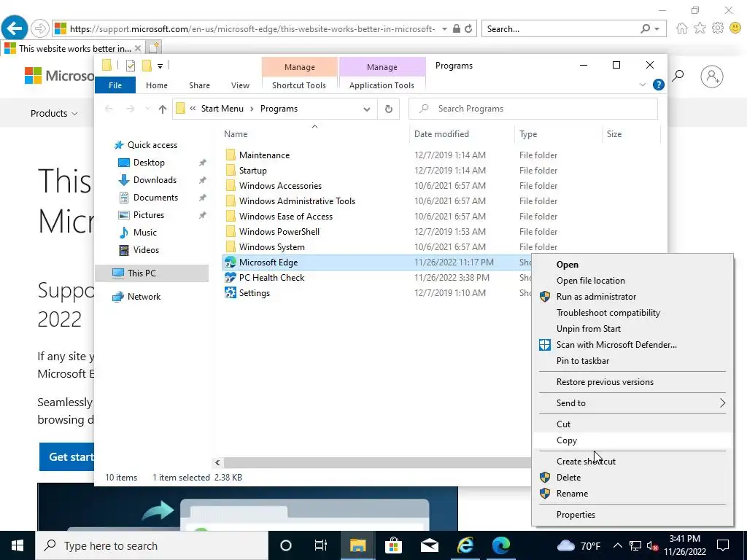Select the Settings shortcut icon
The image size is (747, 560).
[x=230, y=293]
